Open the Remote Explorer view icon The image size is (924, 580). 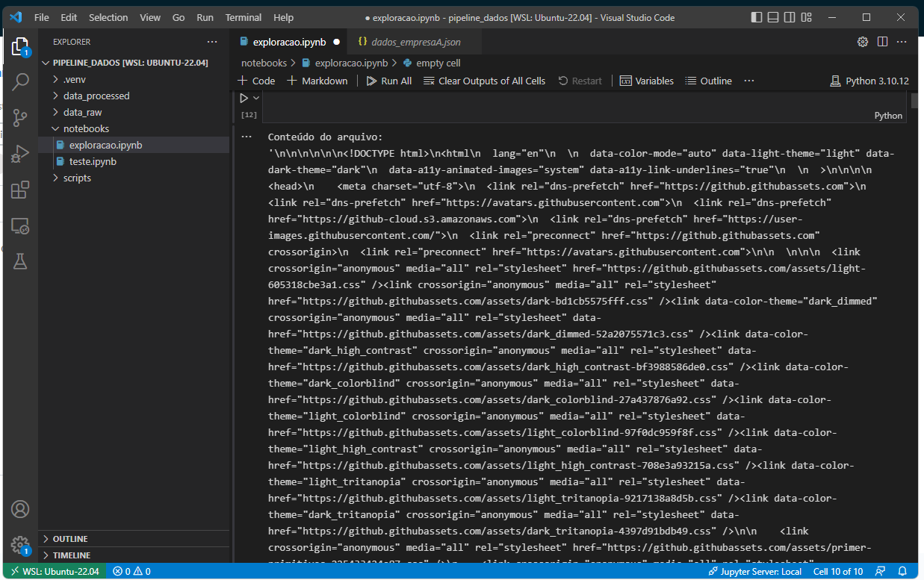click(x=20, y=225)
